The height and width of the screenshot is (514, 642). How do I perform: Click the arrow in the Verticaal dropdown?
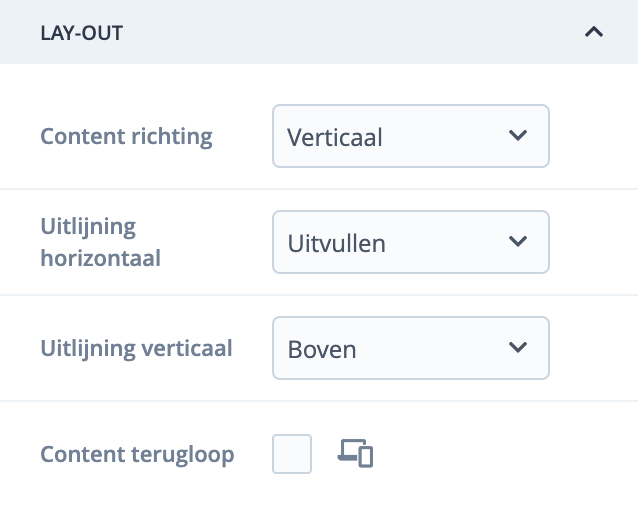[x=517, y=135]
